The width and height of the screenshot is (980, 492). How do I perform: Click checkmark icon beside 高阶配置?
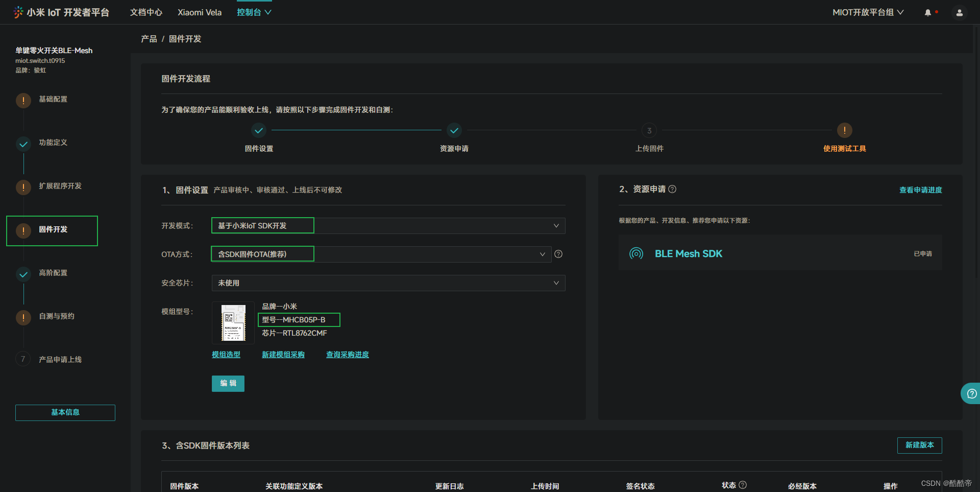[23, 274]
